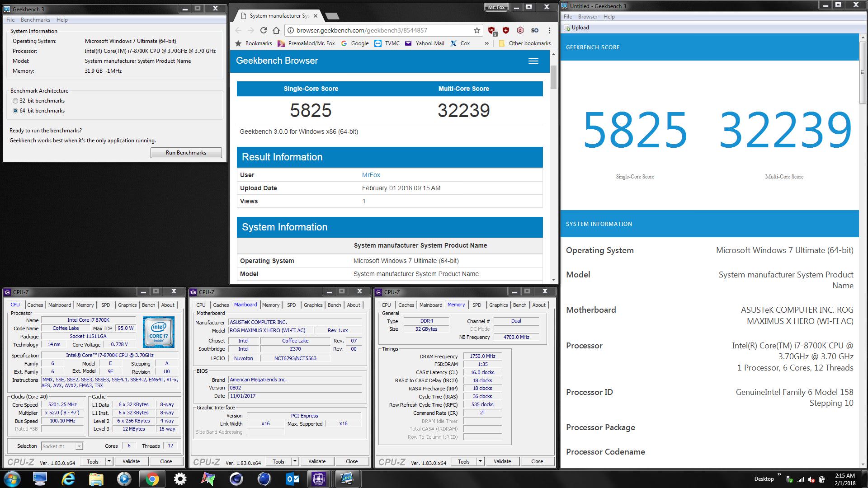Switch to CPU-Z taskbar icon

tap(319, 479)
